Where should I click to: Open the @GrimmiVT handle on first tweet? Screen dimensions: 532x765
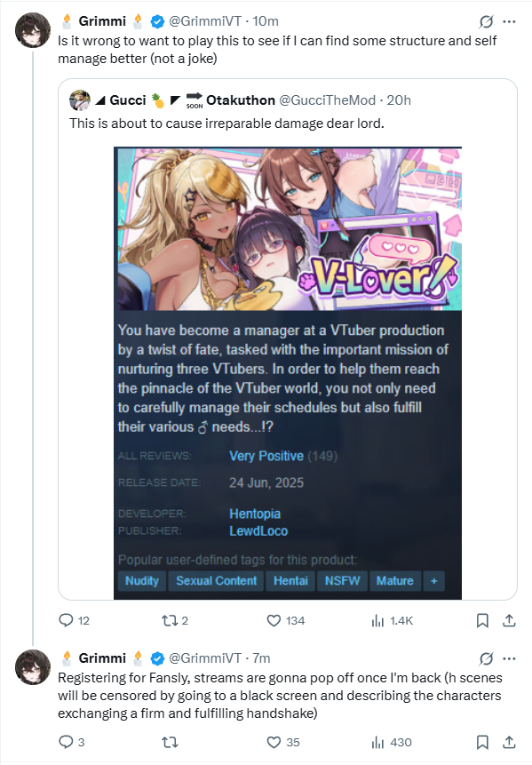[205, 21]
